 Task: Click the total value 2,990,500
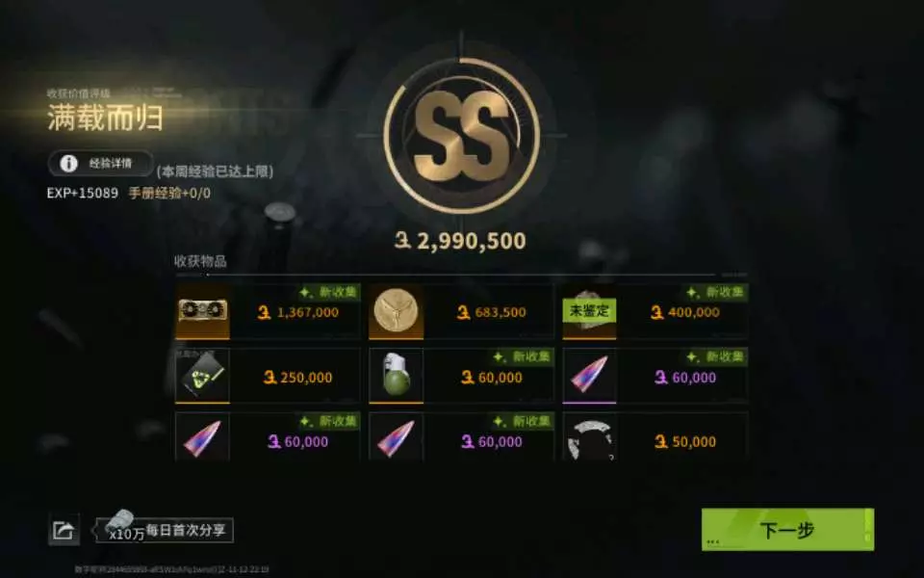tap(460, 241)
